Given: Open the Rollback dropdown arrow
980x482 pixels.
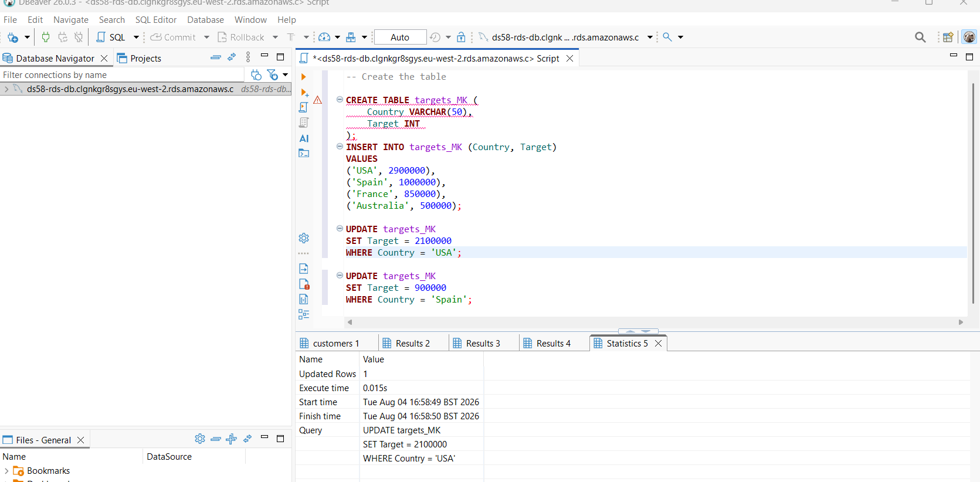Looking at the screenshot, I should pyautogui.click(x=275, y=37).
